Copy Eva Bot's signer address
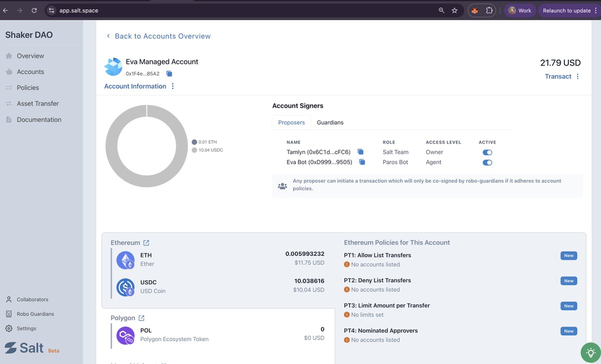The image size is (601, 364). click(x=362, y=162)
